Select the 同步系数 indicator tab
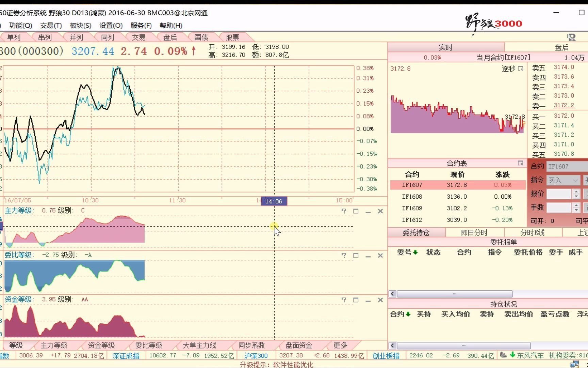Screen dimensions: 588x368 (x=251, y=345)
